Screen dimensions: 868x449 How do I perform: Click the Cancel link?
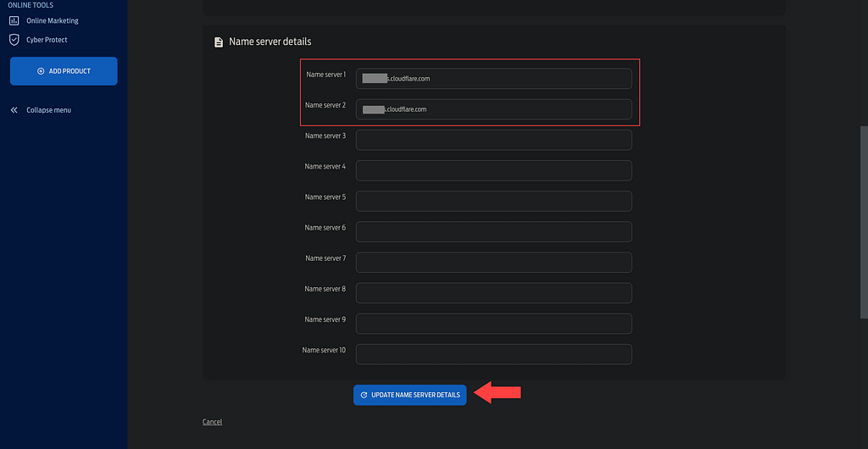coord(212,422)
